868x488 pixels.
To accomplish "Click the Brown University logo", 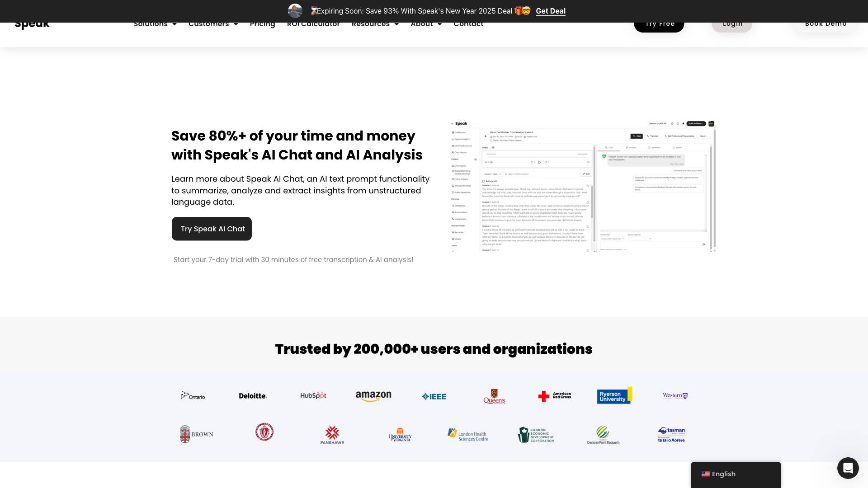I will pyautogui.click(x=196, y=434).
